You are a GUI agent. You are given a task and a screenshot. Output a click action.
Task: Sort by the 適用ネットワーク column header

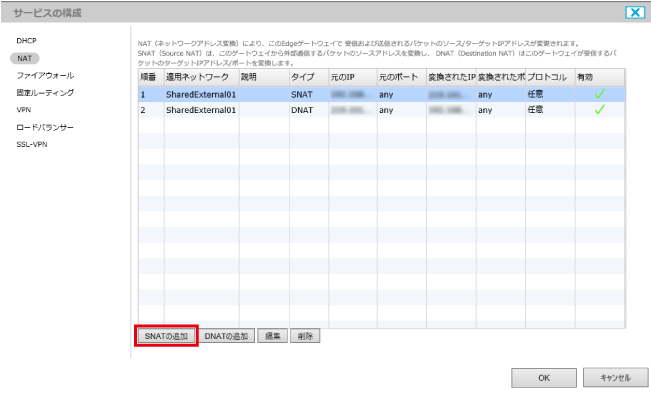coord(201,77)
